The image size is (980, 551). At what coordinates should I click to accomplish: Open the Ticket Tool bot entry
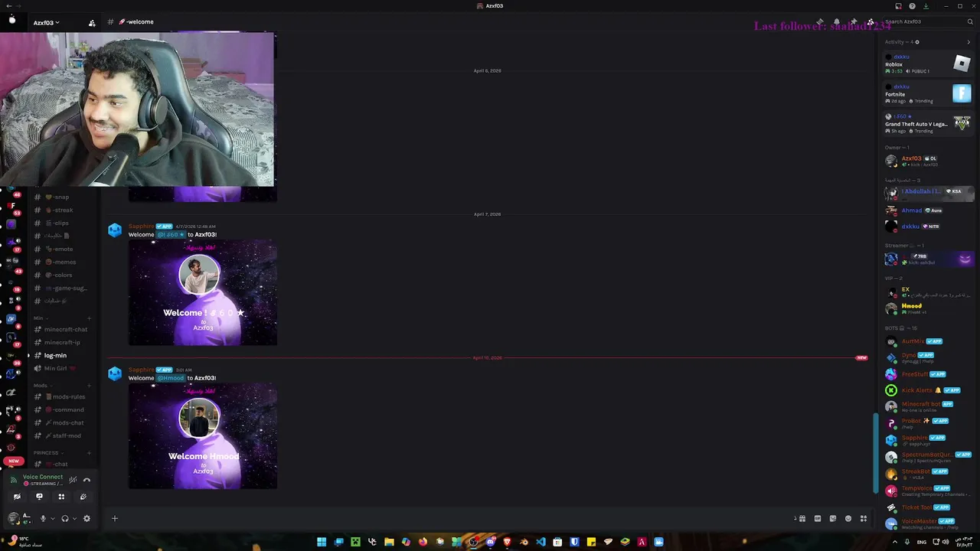(x=928, y=507)
